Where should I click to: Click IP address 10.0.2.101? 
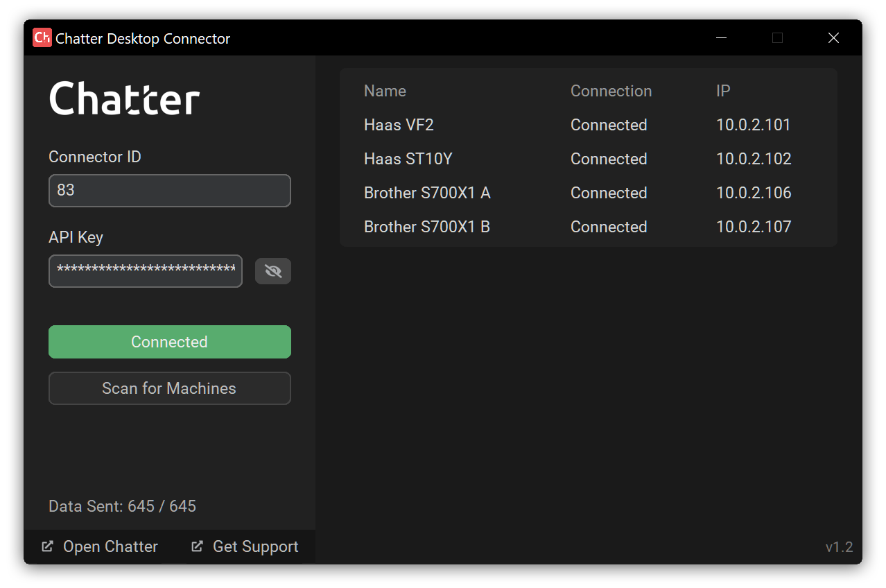754,125
